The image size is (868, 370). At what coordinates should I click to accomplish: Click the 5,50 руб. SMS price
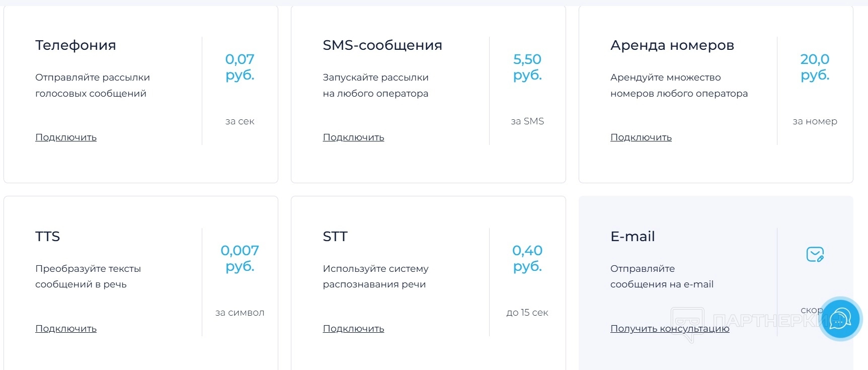coord(527,67)
